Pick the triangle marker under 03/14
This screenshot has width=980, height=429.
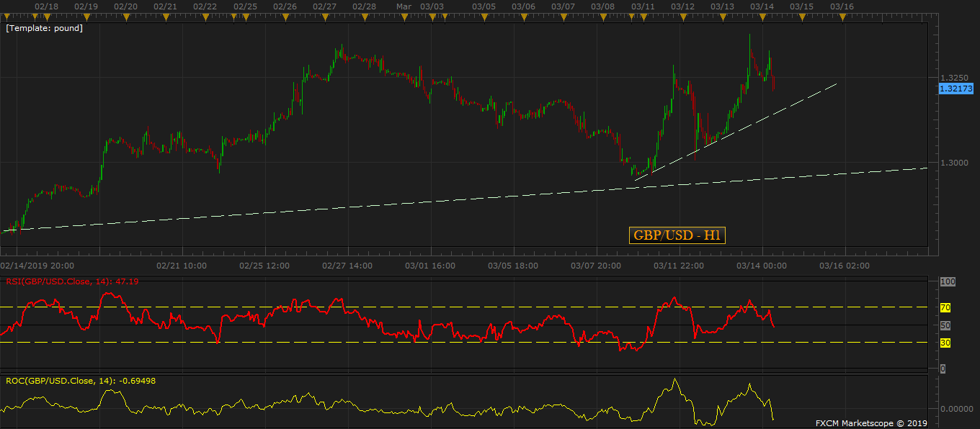[763, 17]
